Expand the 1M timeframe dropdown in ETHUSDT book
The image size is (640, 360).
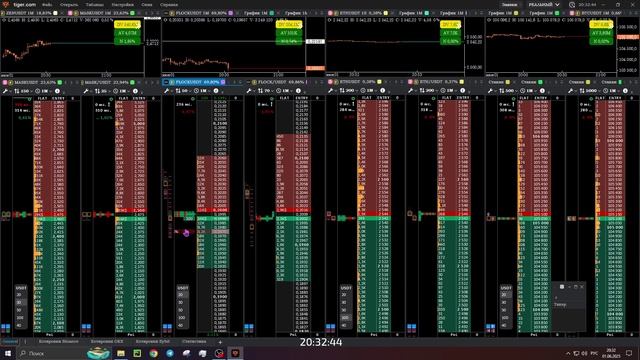tap(369, 91)
